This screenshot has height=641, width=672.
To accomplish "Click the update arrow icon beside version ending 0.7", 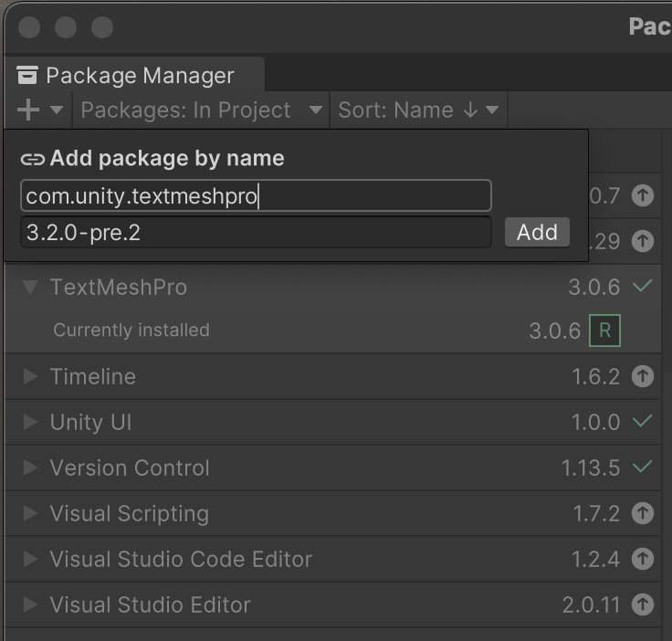I will pyautogui.click(x=643, y=195).
